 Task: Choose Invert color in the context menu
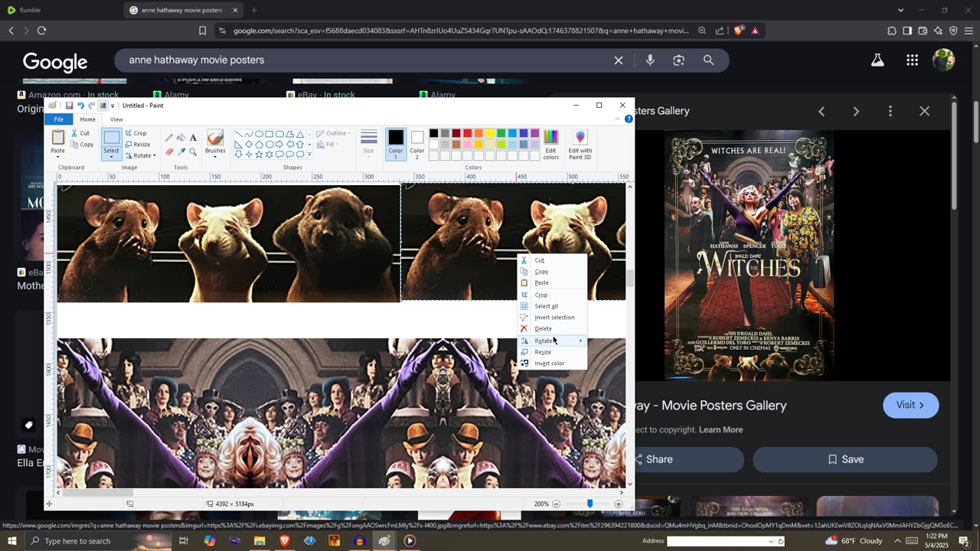click(552, 363)
